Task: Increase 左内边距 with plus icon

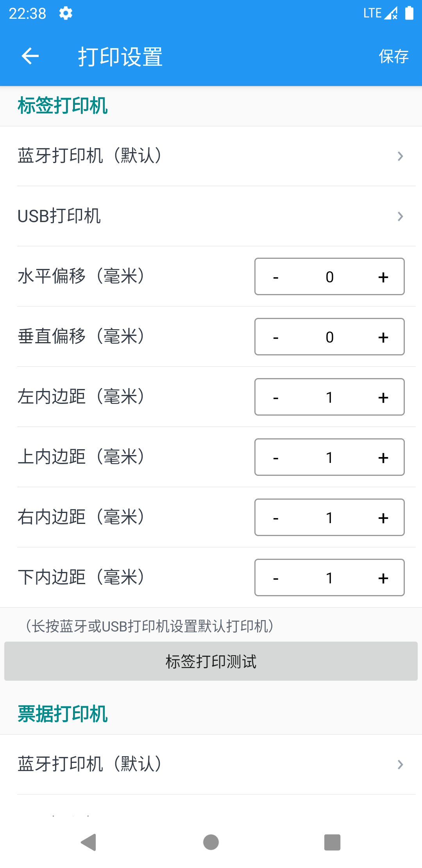Action: click(383, 397)
